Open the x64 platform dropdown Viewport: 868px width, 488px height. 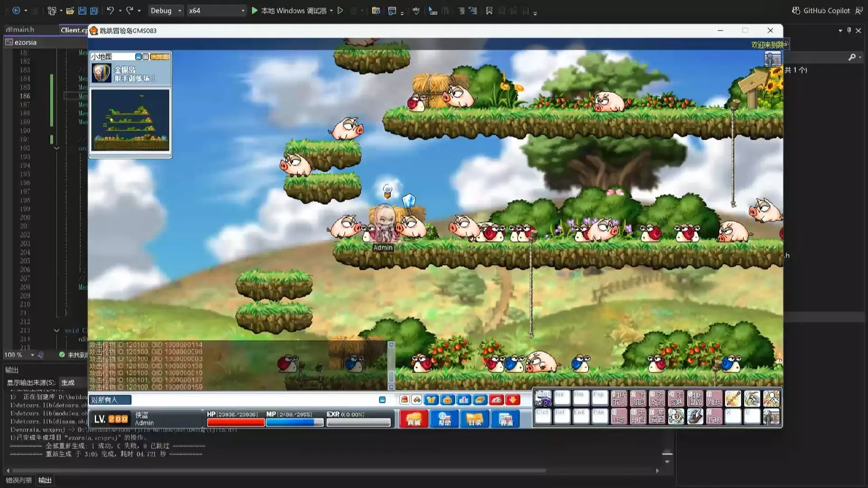(x=216, y=11)
